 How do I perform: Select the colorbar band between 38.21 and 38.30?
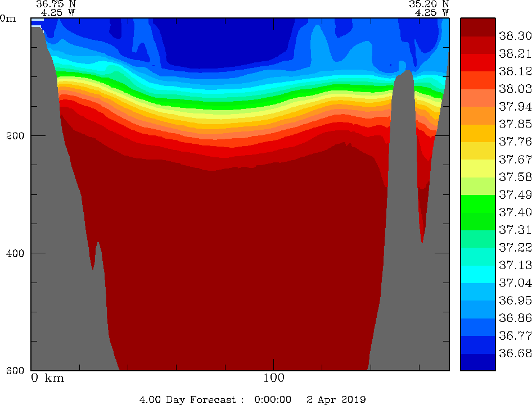click(x=477, y=45)
